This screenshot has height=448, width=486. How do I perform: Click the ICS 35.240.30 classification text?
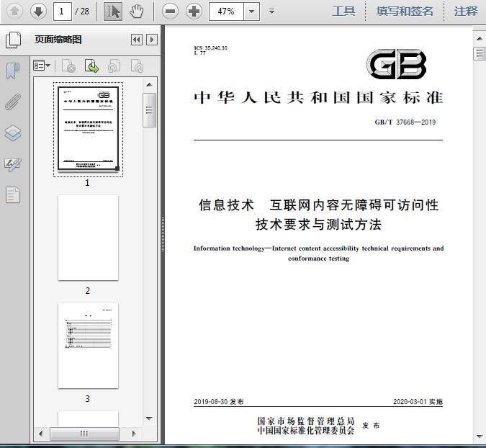(x=210, y=48)
